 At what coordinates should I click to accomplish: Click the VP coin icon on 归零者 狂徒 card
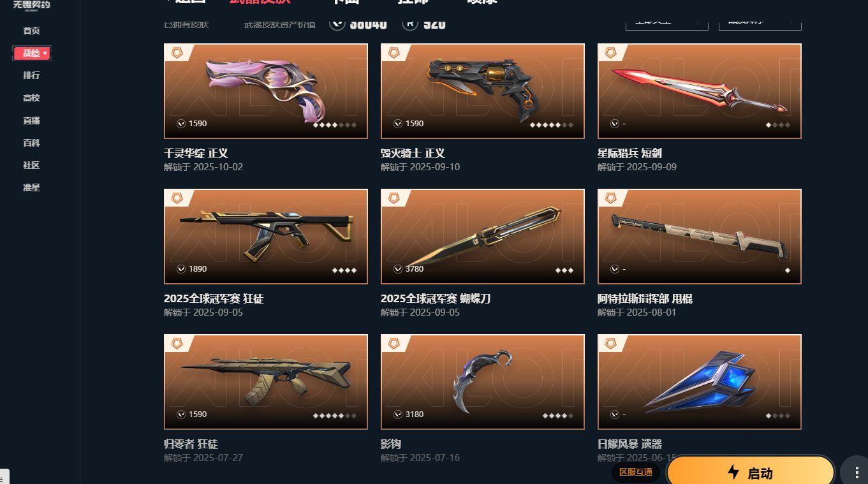181,414
